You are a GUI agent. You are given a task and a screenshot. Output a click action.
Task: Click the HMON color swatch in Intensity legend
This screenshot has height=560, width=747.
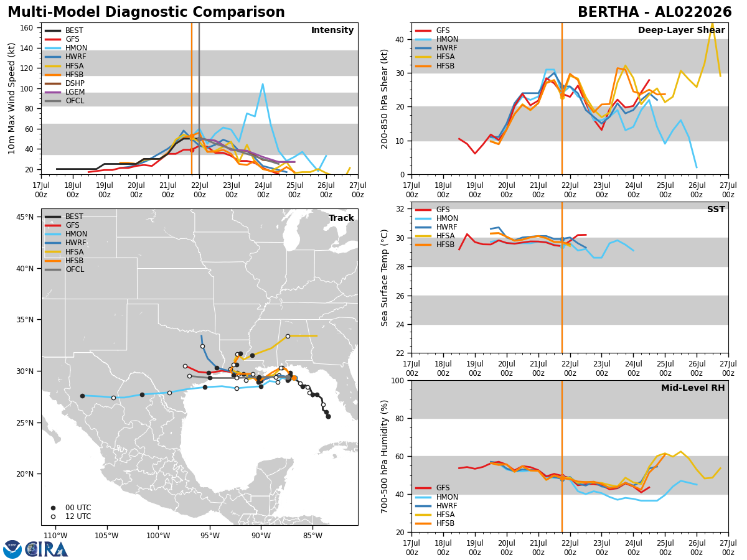point(53,48)
